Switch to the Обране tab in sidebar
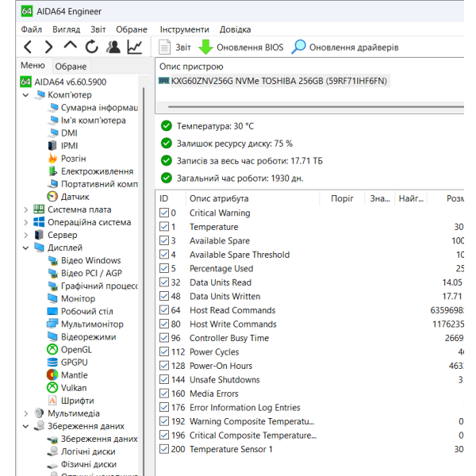Screen dimensions: 476x476 [x=71, y=66]
